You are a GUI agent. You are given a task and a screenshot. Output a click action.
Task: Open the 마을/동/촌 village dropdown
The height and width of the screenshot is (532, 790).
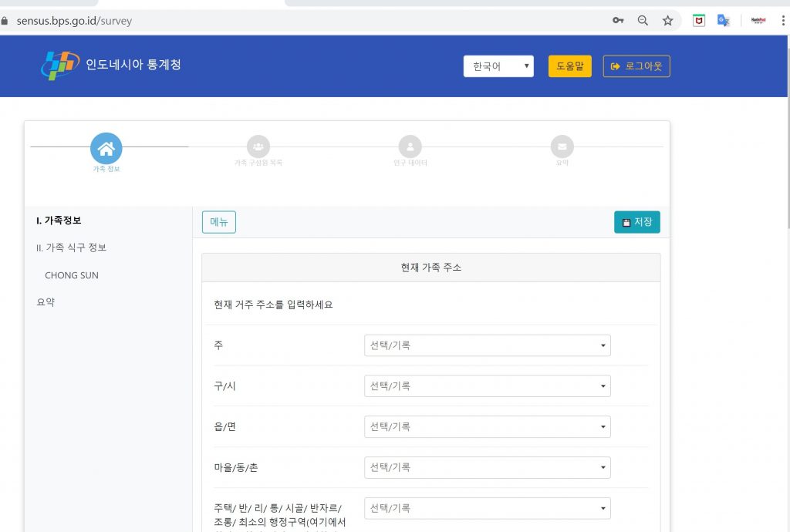(x=487, y=467)
